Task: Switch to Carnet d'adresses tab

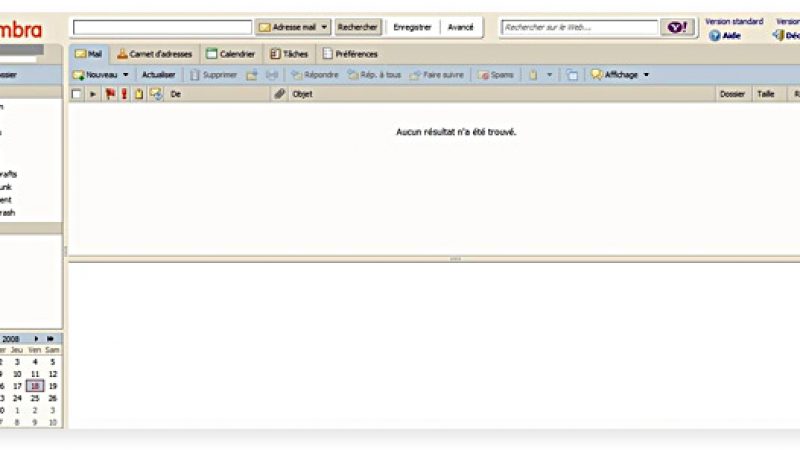Action: coord(154,54)
